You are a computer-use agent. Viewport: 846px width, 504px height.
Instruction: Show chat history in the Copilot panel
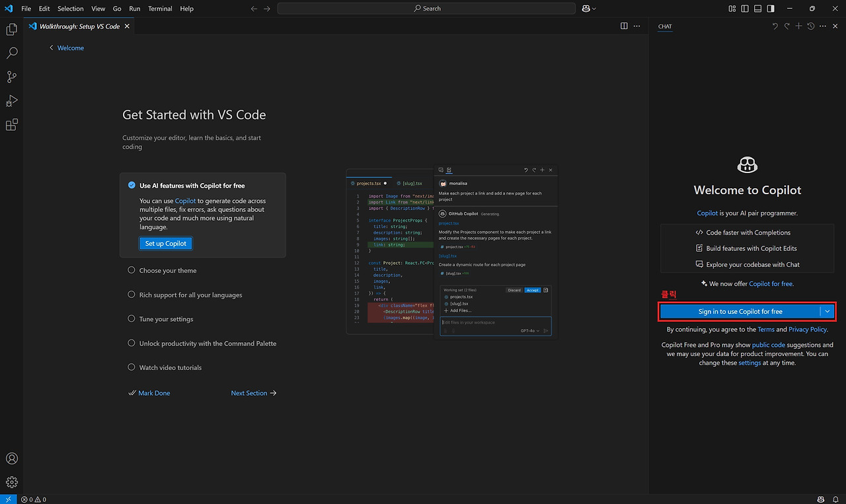pyautogui.click(x=810, y=26)
